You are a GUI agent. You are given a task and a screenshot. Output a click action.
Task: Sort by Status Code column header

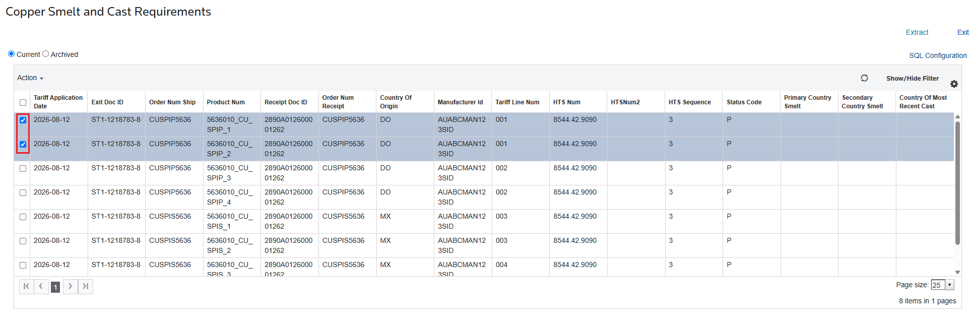point(752,102)
